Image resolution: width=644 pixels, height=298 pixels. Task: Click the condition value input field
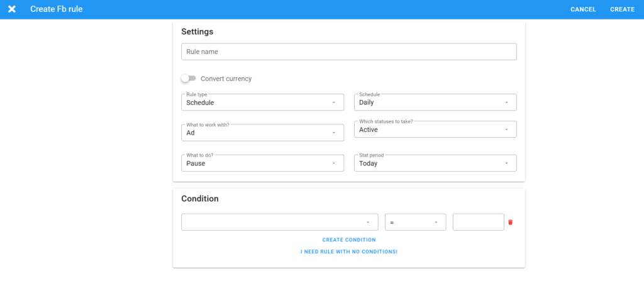(479, 222)
